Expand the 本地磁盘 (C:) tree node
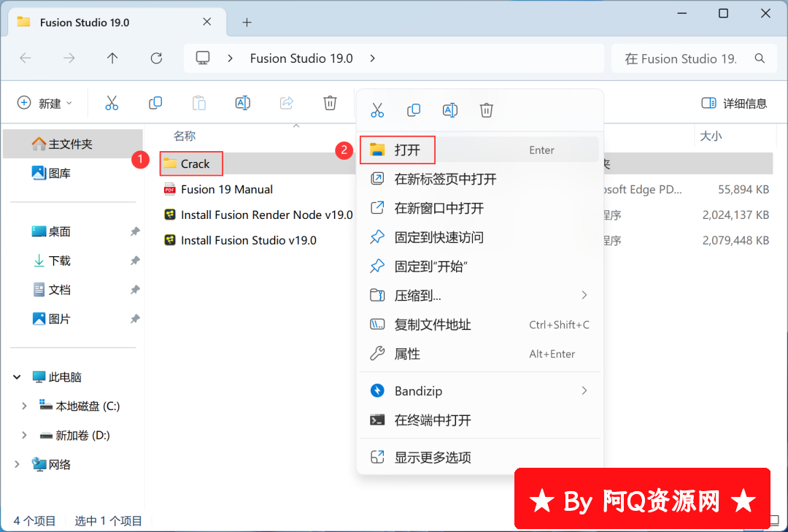 click(x=24, y=406)
